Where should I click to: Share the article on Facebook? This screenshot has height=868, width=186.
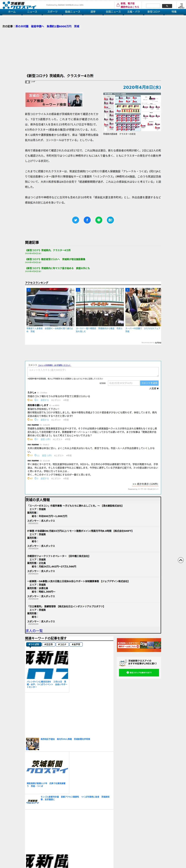pyautogui.click(x=87, y=220)
